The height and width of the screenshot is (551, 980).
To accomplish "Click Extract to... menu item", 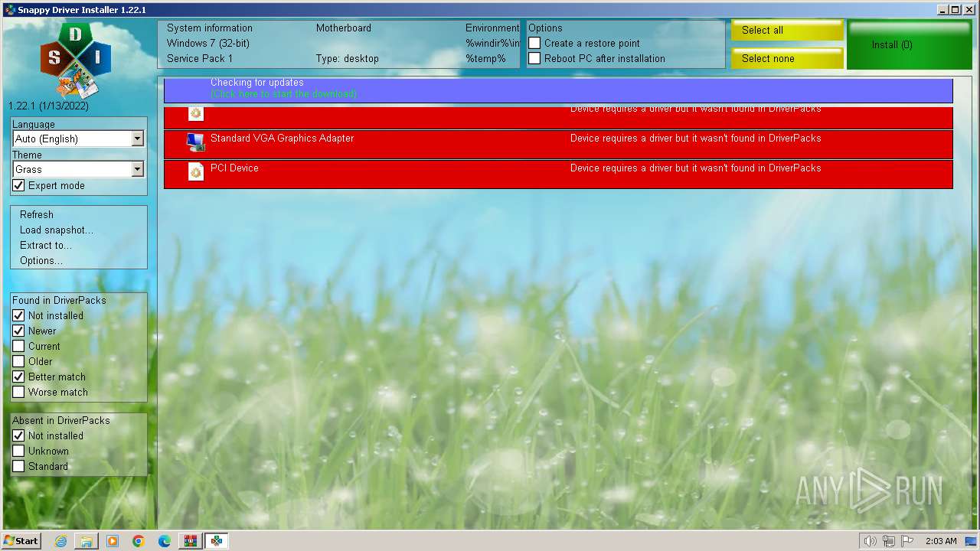I will (46, 245).
